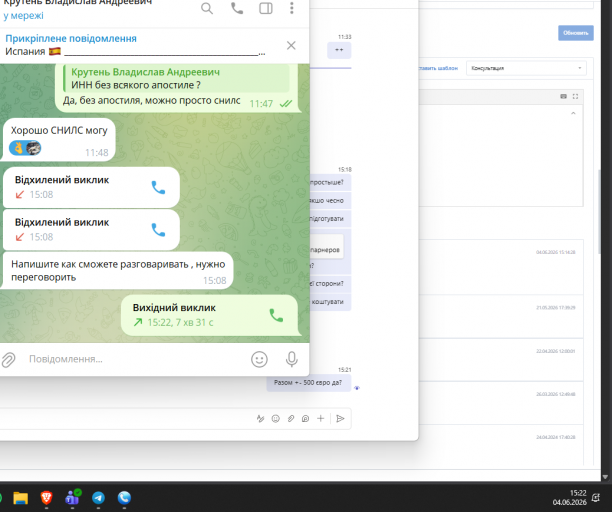Click the eye seen-indicator beside 'Разом +- 500 євро'
The image size is (612, 512).
357,388
